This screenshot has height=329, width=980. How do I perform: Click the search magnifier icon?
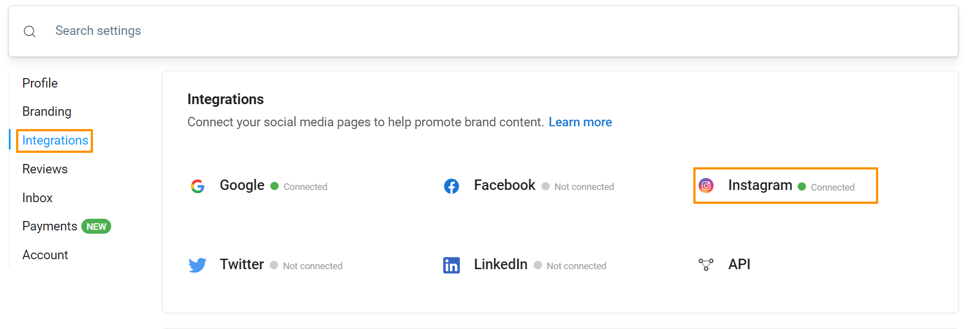click(x=30, y=32)
